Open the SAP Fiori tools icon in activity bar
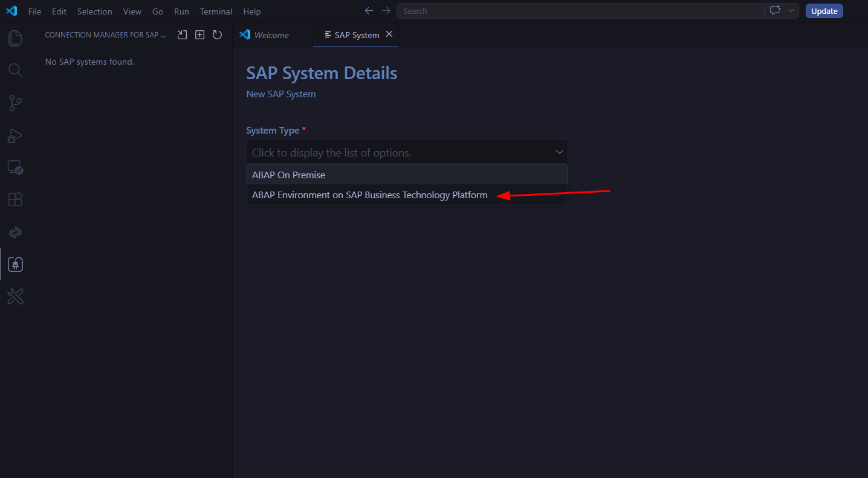Viewport: 868px width, 478px height. [15, 232]
